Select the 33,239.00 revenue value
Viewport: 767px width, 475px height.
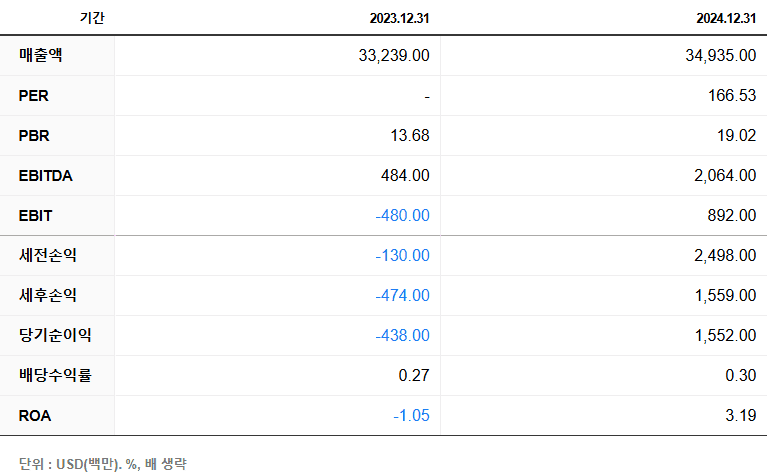(x=394, y=55)
